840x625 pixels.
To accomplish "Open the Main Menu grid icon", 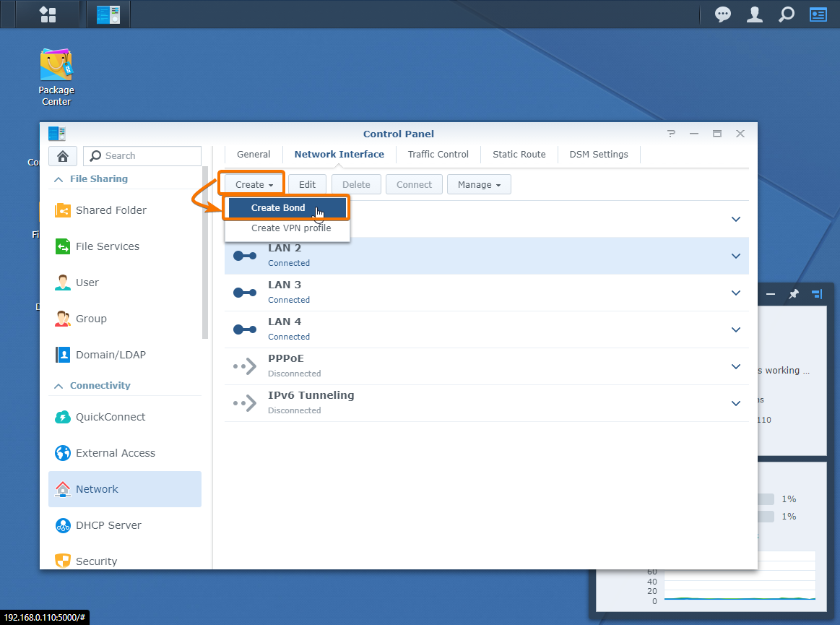I will [48, 14].
